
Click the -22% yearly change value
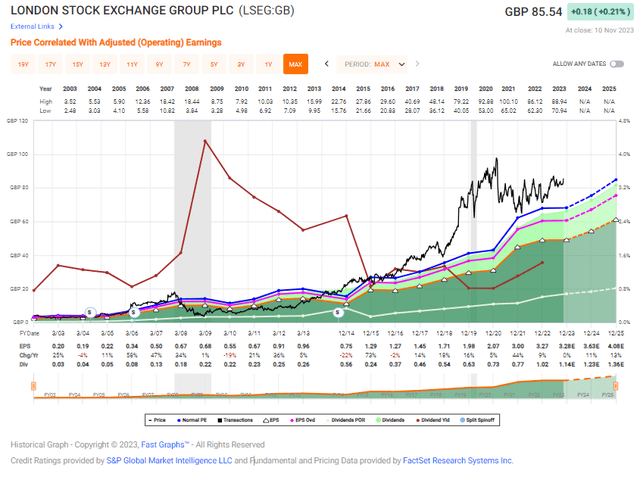[346, 356]
